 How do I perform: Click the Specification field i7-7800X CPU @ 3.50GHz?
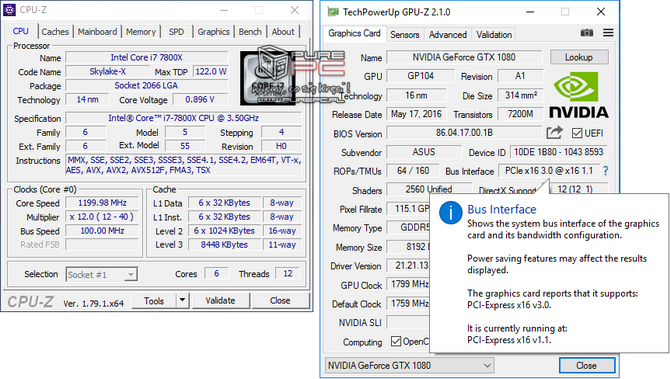[184, 118]
